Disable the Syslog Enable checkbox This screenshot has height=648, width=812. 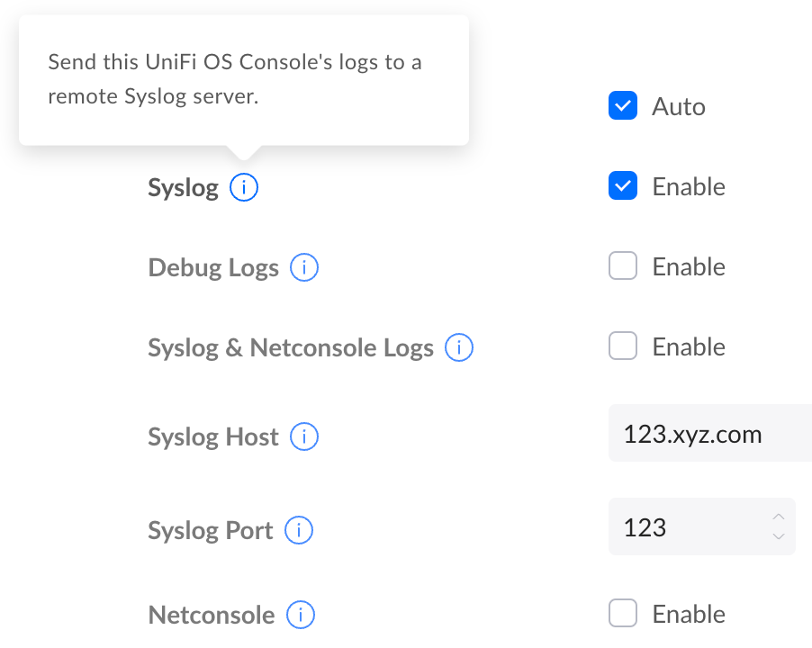point(623,186)
